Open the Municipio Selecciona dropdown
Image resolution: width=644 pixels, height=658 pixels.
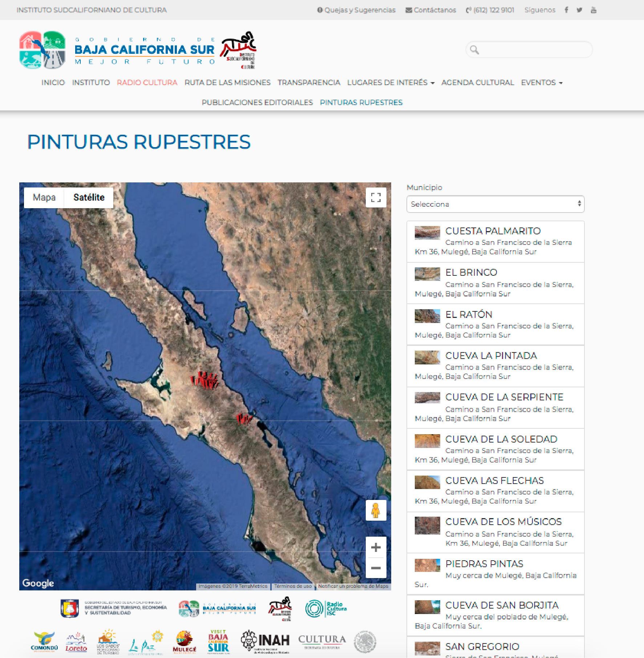(495, 204)
